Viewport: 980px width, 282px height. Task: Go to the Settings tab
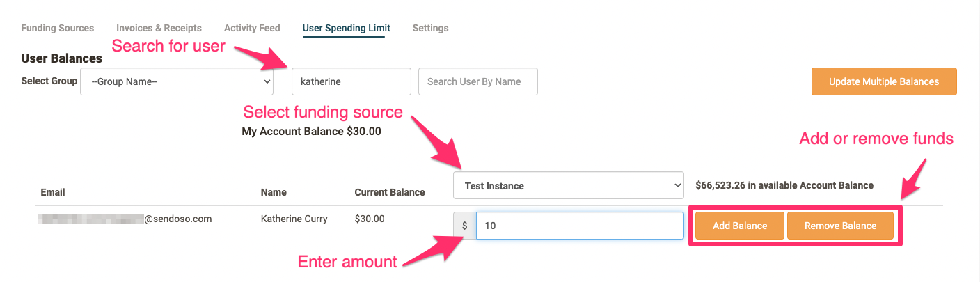click(430, 28)
